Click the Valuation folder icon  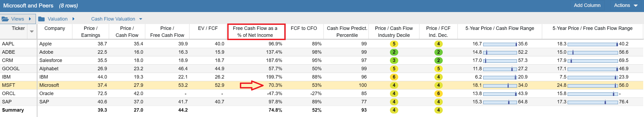tap(41, 19)
